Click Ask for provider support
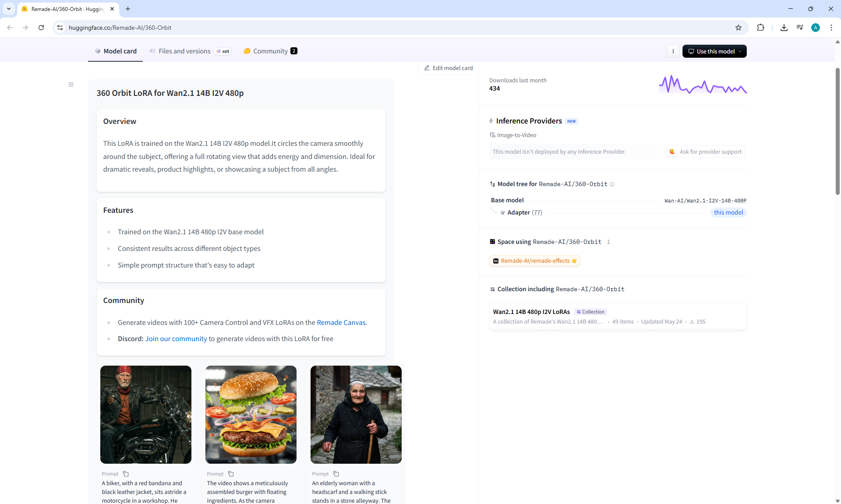 705,152
